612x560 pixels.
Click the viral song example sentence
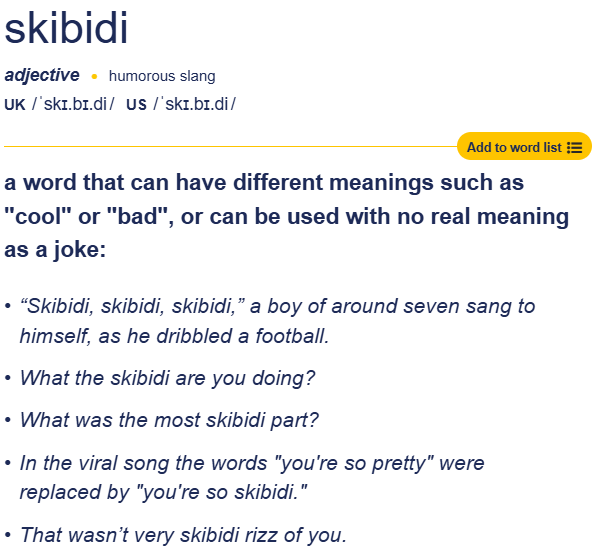[252, 478]
